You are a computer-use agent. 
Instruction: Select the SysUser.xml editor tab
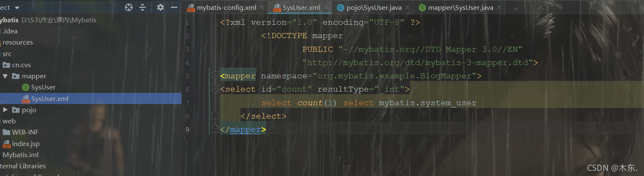tap(301, 8)
